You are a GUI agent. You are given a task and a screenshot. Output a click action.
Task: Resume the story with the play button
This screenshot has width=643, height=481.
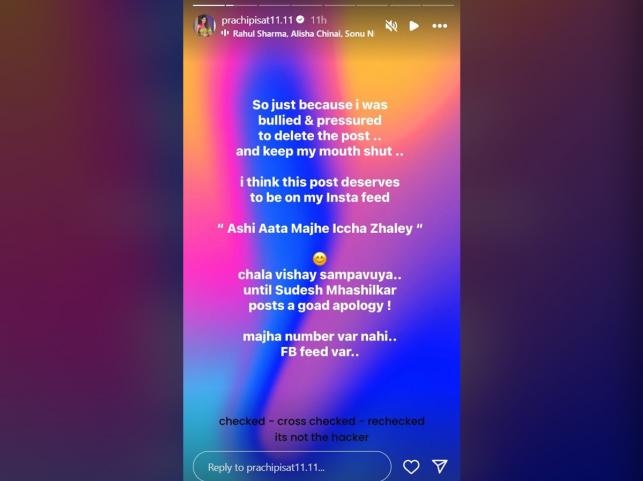[414, 26]
